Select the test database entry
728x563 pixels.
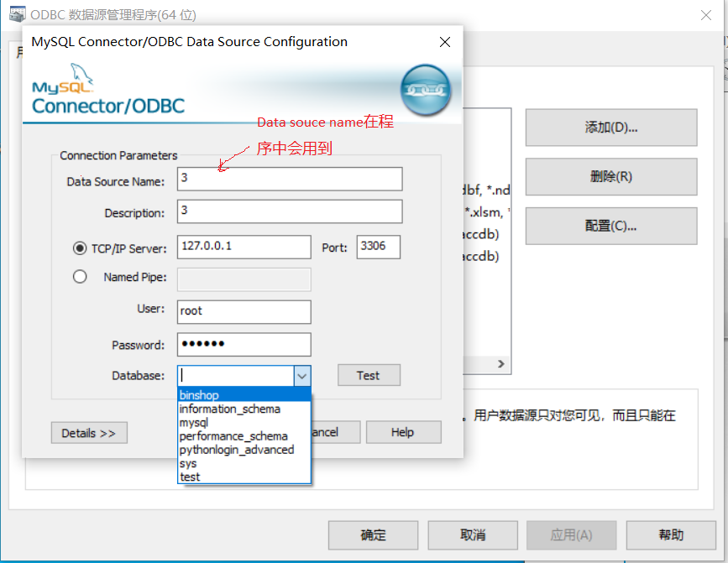[188, 477]
